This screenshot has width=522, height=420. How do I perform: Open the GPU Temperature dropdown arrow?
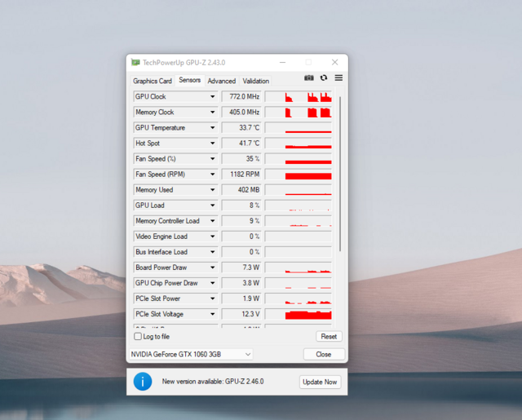click(x=212, y=128)
